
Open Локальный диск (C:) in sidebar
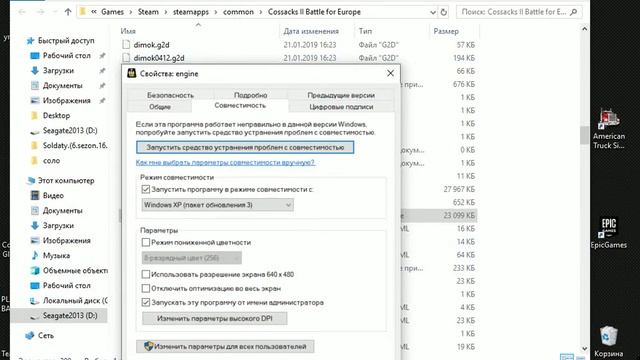pos(75,301)
